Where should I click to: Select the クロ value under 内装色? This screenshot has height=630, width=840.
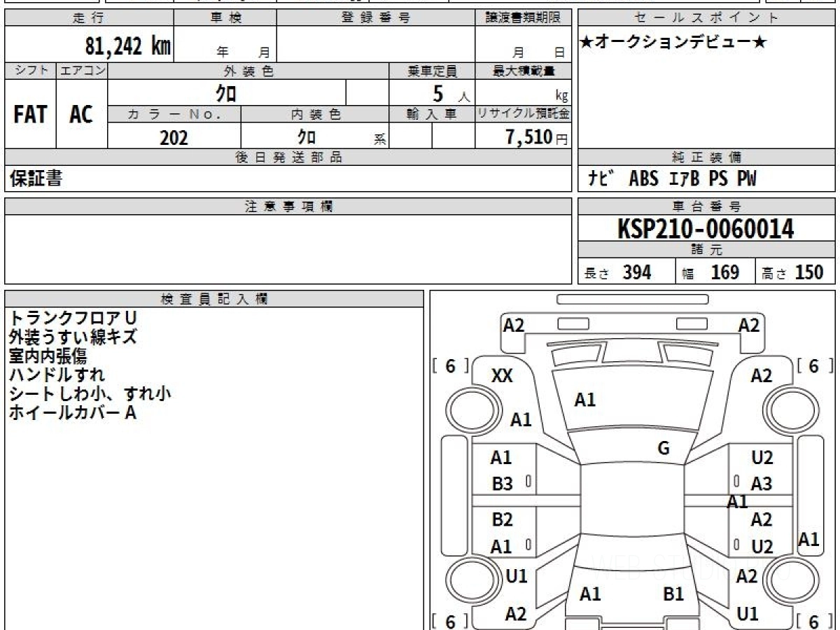coord(307,137)
